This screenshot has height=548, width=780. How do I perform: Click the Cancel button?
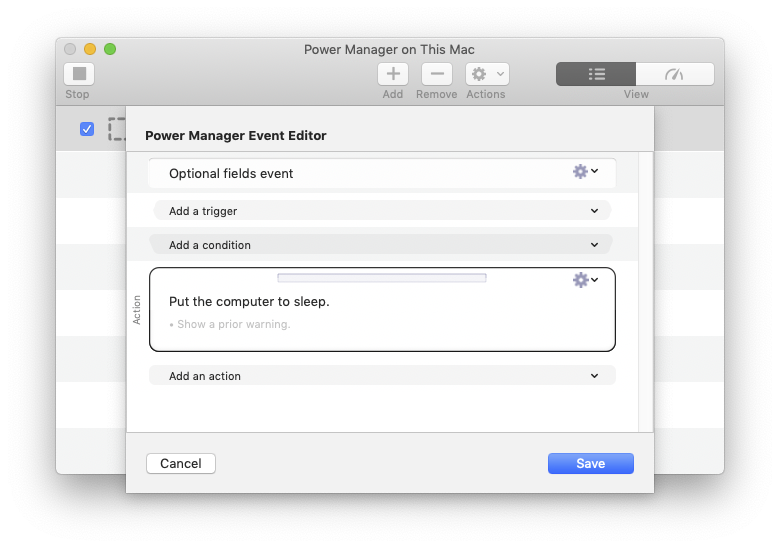coord(181,463)
